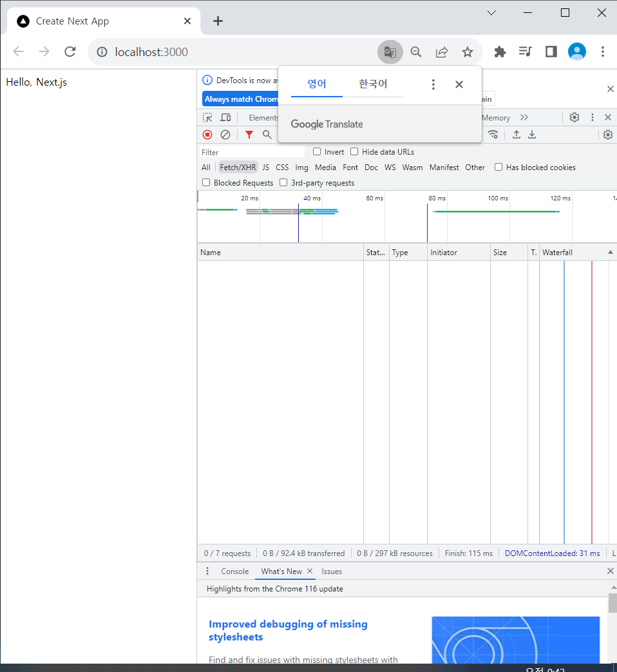
Task: Enable 3rd-party requests checkbox
Action: click(x=283, y=182)
